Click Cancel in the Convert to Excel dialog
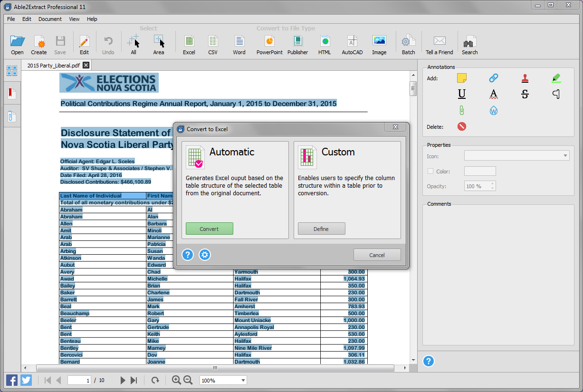Viewport: 583px width, 392px height. tap(377, 255)
